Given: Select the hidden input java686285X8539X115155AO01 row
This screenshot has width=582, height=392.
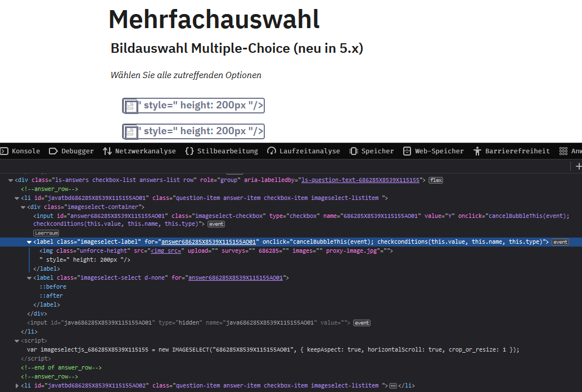Looking at the screenshot, I should (x=188, y=323).
